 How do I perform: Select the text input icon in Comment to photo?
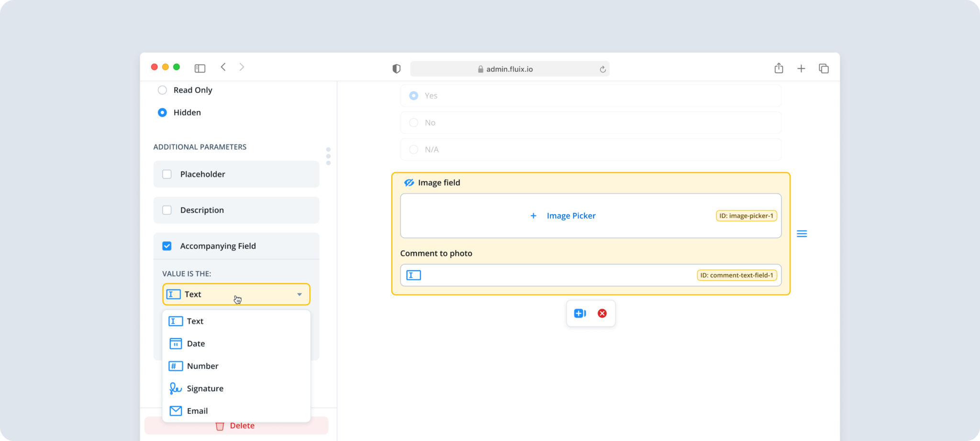click(413, 275)
